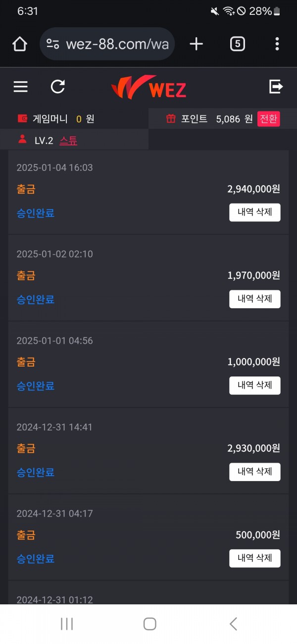Click the 전환 points convert button
The height and width of the screenshot is (644, 297).
click(268, 119)
